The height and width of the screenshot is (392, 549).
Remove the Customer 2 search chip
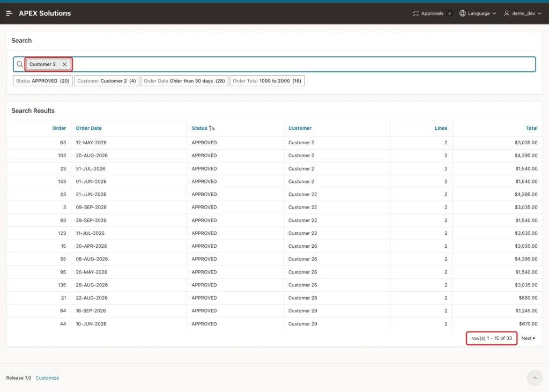64,64
